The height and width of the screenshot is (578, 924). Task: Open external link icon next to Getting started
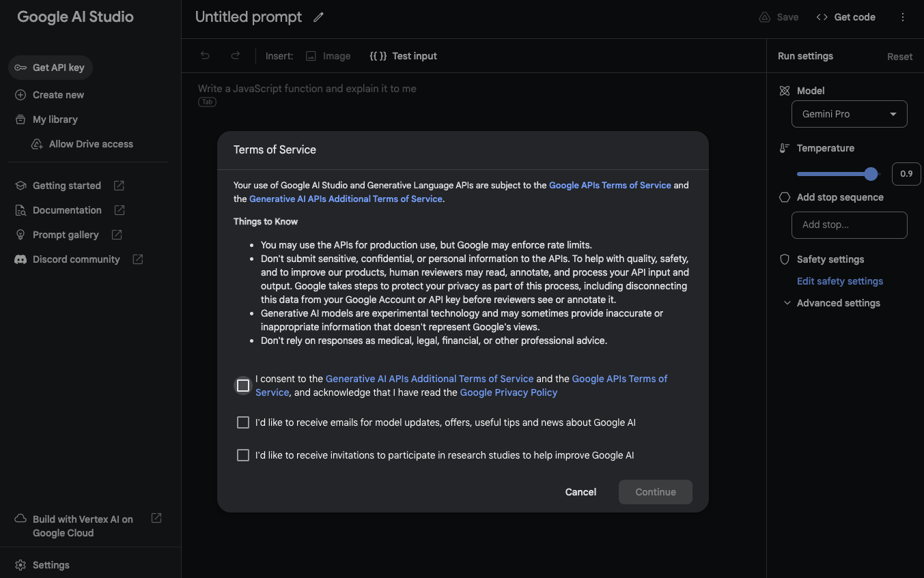click(x=119, y=186)
